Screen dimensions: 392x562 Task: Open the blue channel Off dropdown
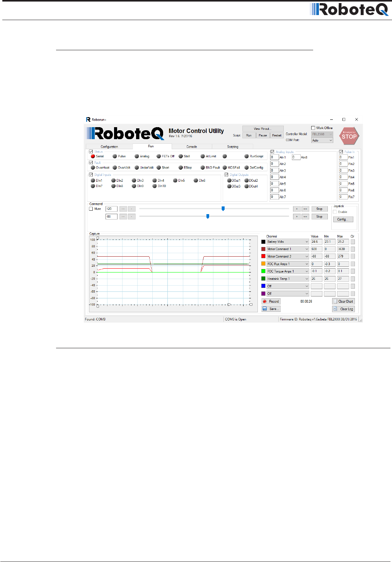288,286
